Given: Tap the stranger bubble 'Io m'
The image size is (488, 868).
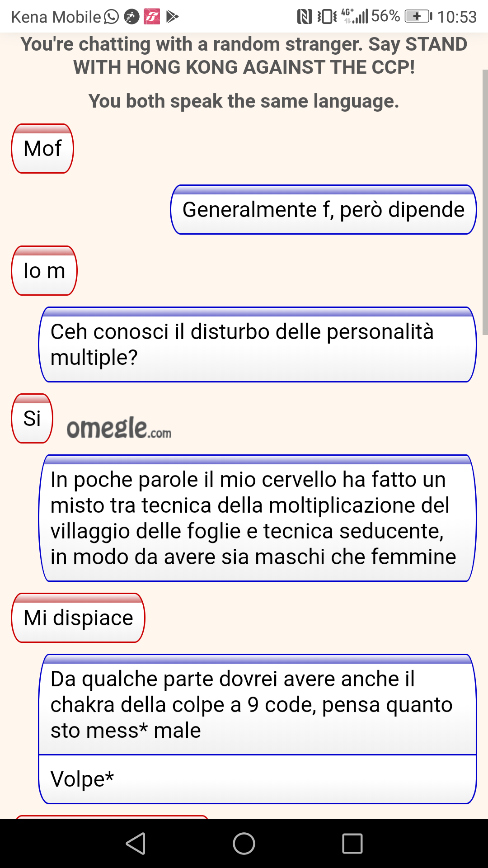Looking at the screenshot, I should click(44, 271).
